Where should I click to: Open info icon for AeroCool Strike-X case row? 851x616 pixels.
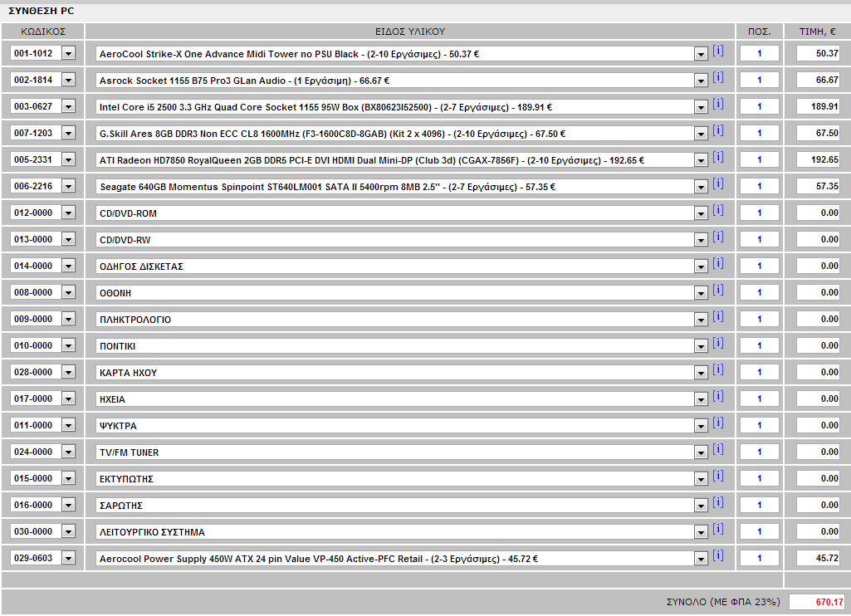click(717, 51)
